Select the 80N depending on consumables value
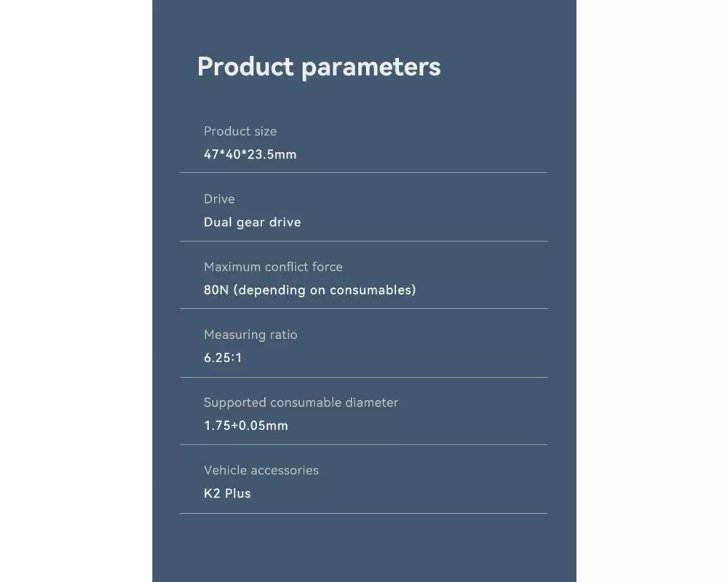Viewport: 728px width, 582px height. pos(309,290)
